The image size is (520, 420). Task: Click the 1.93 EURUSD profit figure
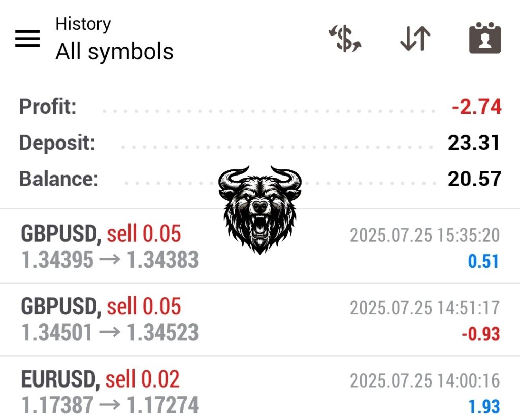coord(483,407)
